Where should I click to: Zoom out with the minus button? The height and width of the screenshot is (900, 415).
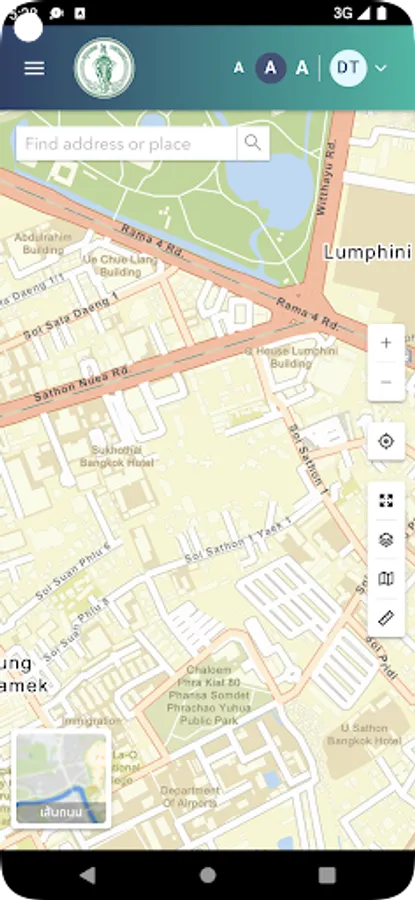(x=386, y=382)
